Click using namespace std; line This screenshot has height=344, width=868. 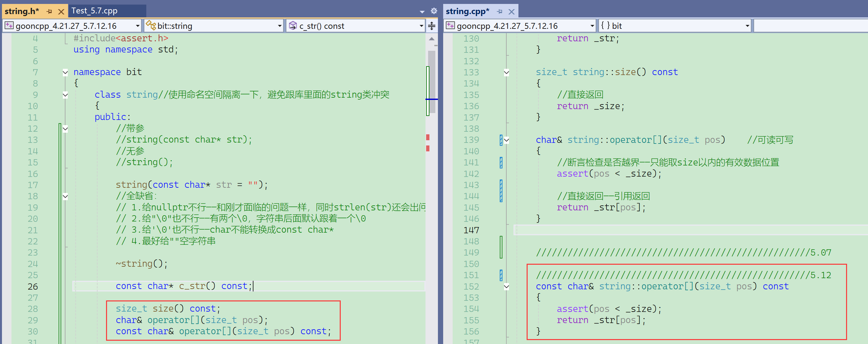(126, 49)
